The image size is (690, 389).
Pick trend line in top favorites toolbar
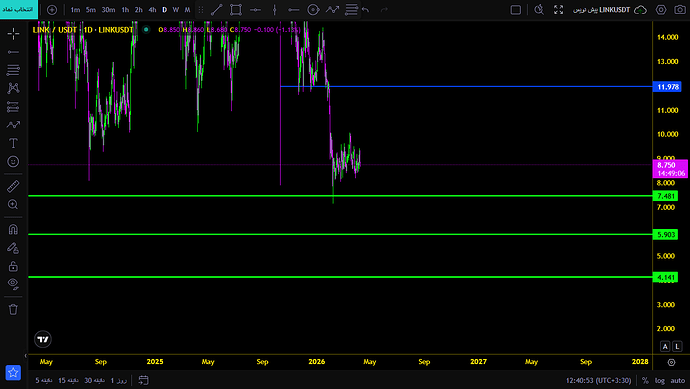point(217,10)
